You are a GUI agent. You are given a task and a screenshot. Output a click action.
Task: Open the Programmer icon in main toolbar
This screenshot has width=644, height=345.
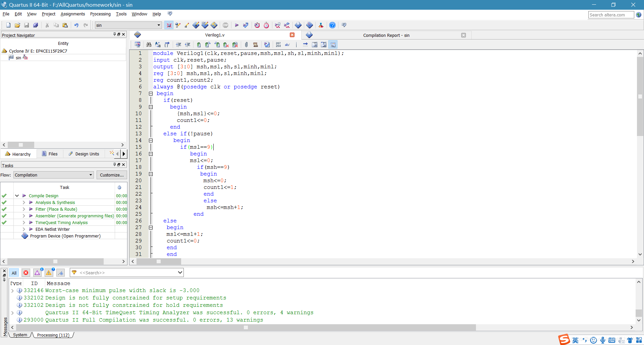[x=309, y=25]
